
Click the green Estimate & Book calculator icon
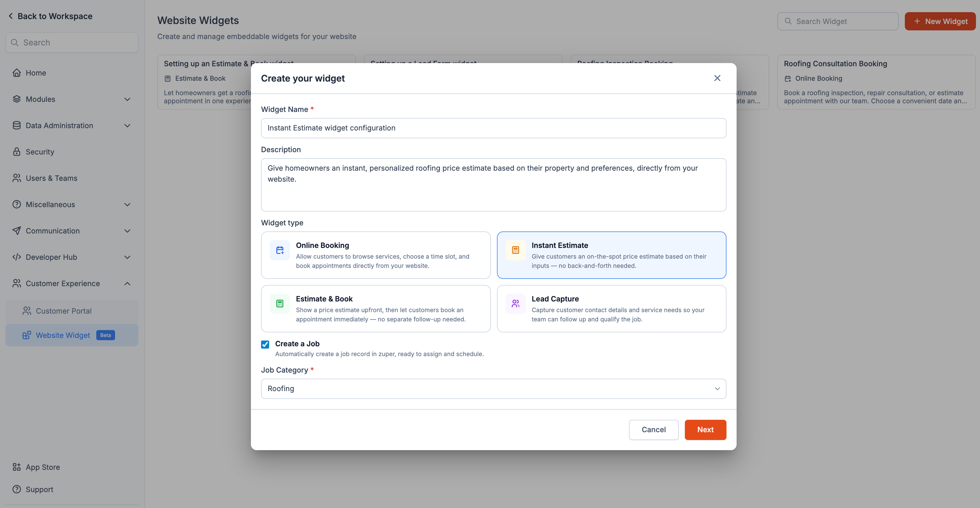[280, 303]
